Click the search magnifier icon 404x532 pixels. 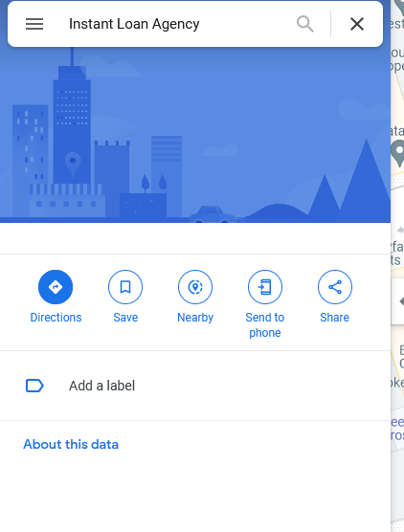pyautogui.click(x=304, y=24)
